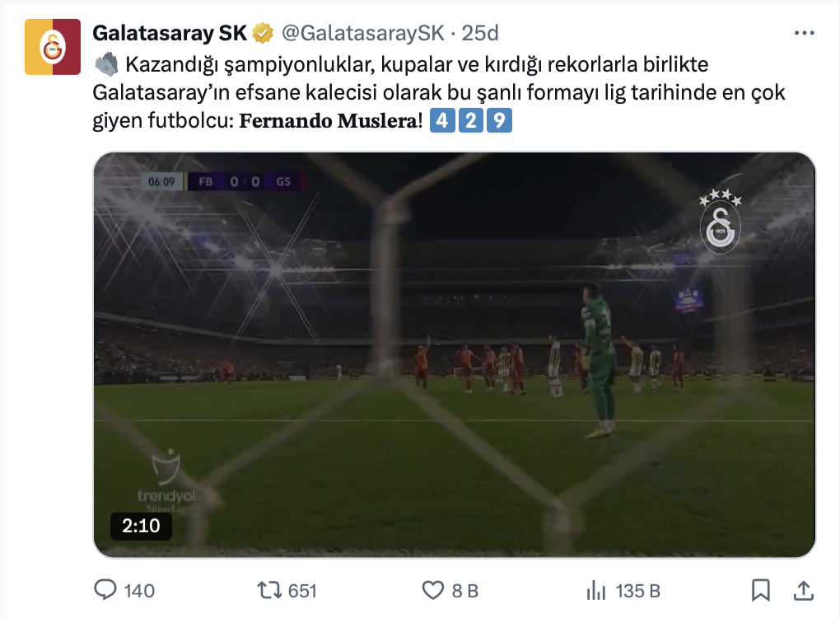This screenshot has height=618, width=840.
Task: Click the Fernando Muslera bold text
Action: click(x=328, y=120)
